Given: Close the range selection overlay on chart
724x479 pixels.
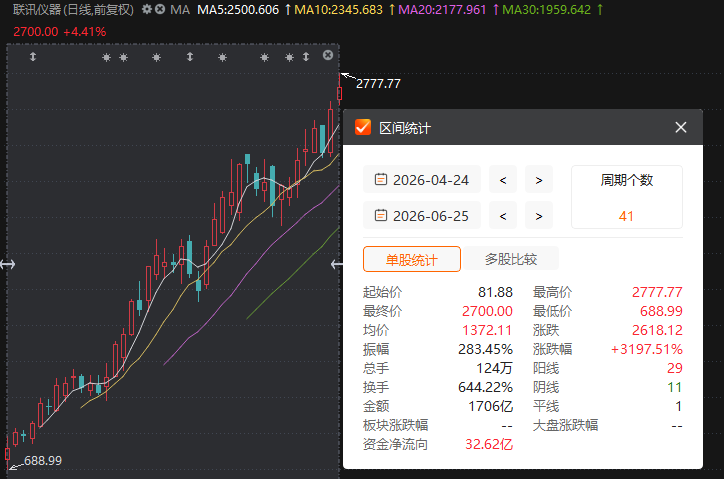Looking at the screenshot, I should [x=328, y=55].
